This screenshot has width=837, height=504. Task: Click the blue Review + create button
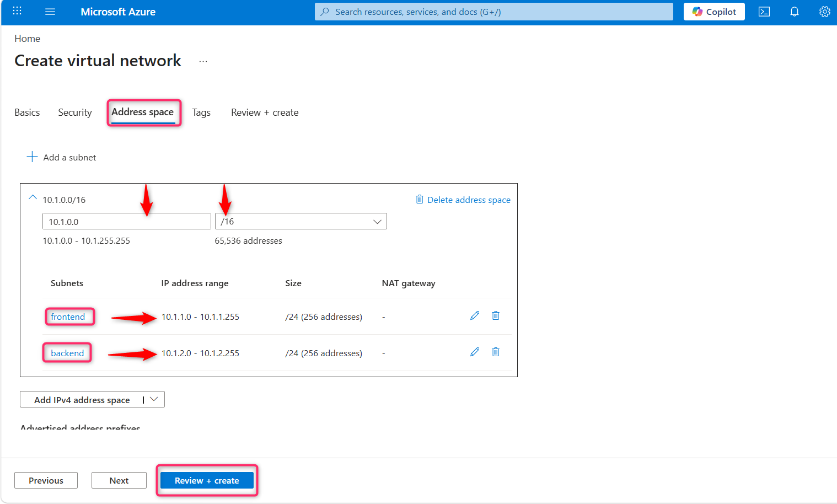[207, 480]
